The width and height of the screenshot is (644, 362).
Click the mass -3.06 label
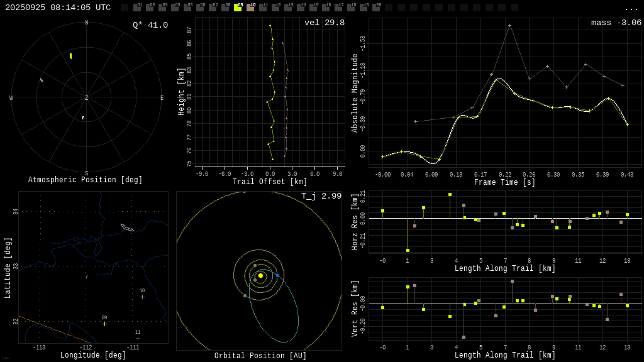point(616,23)
